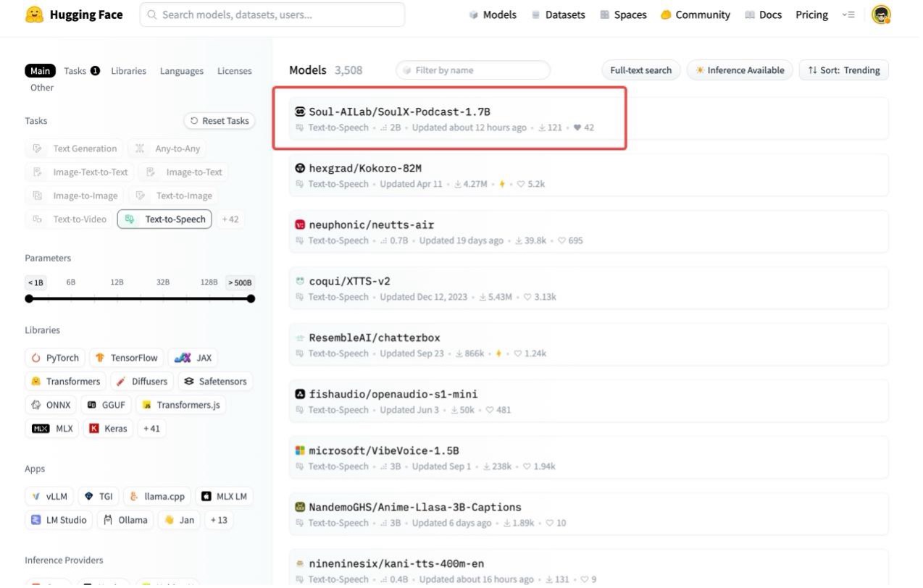Open the coqui/XTTS-v2 model link

coord(349,281)
